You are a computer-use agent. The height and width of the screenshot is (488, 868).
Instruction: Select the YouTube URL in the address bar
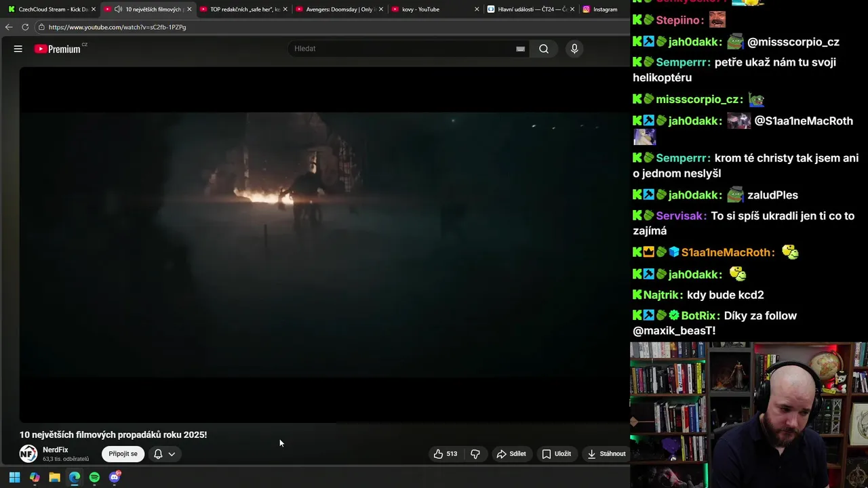pos(117,27)
